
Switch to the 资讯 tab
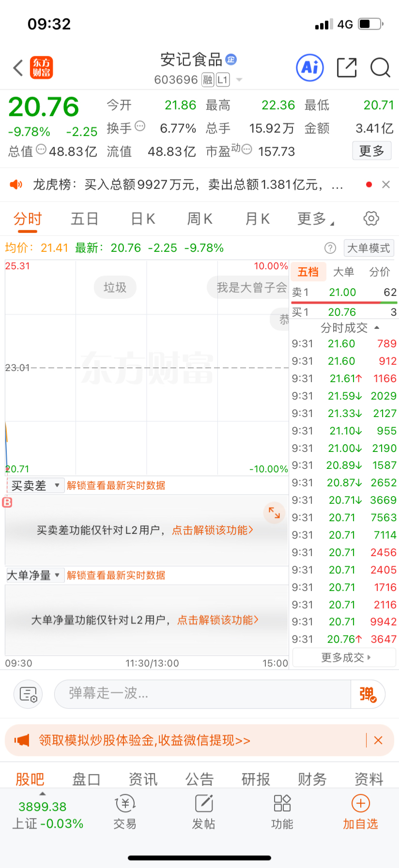[143, 779]
